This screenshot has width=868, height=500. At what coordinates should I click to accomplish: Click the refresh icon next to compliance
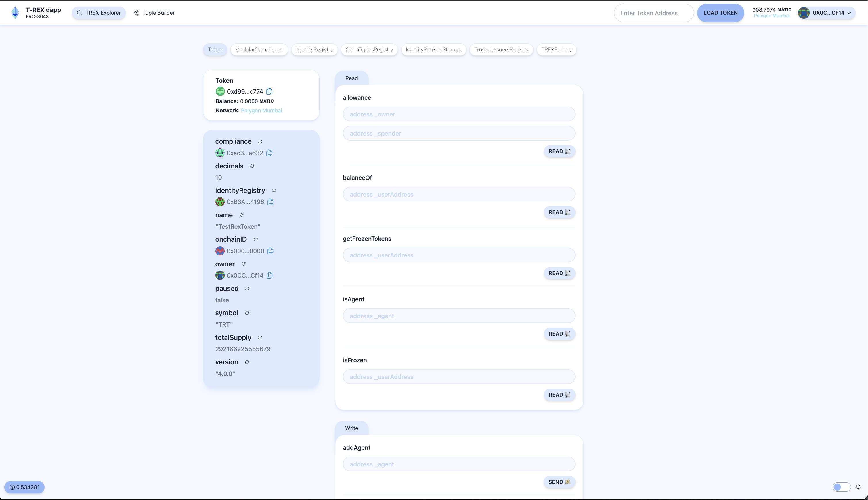pyautogui.click(x=260, y=141)
